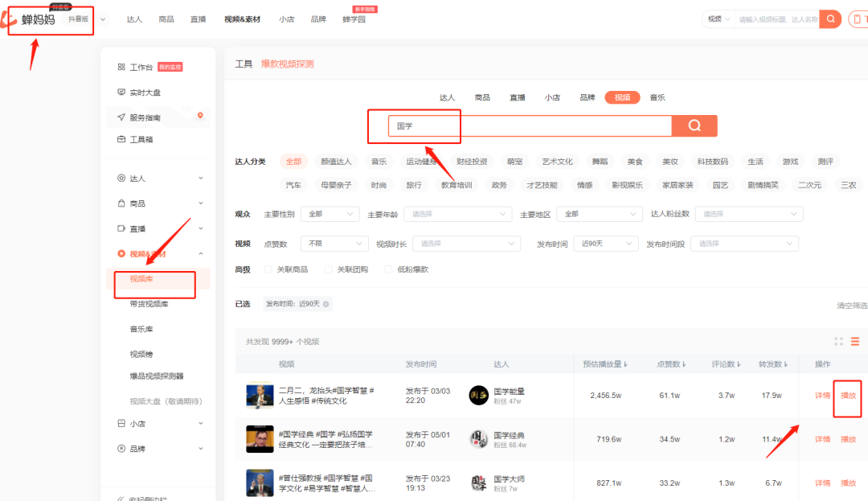Image resolution: width=868 pixels, height=501 pixels.
Task: Select the 视频 search tab
Action: coord(622,97)
